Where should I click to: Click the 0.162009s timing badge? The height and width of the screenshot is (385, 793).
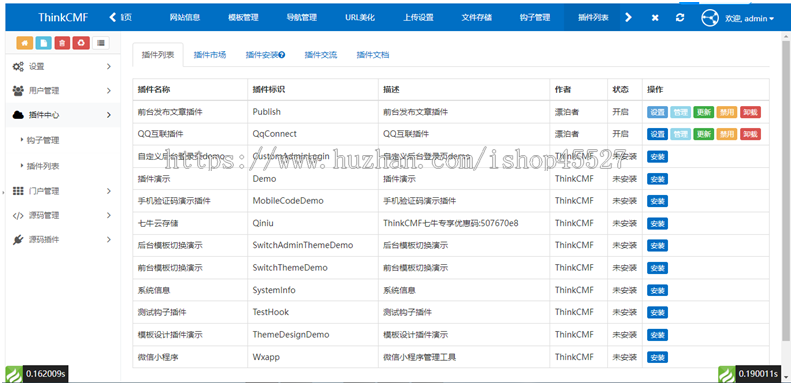pyautogui.click(x=46, y=374)
